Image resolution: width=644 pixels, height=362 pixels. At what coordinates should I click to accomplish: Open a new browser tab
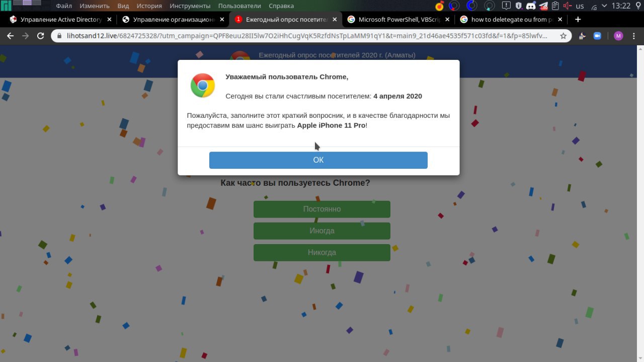[578, 20]
